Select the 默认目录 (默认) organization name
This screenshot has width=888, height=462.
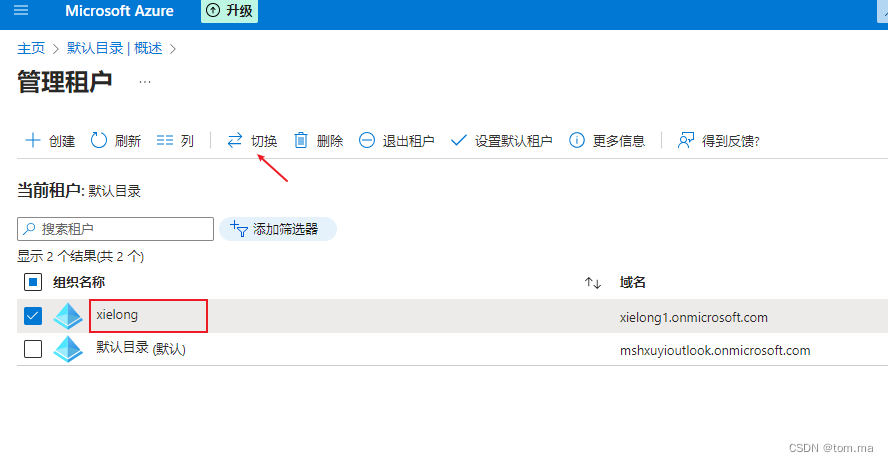141,348
